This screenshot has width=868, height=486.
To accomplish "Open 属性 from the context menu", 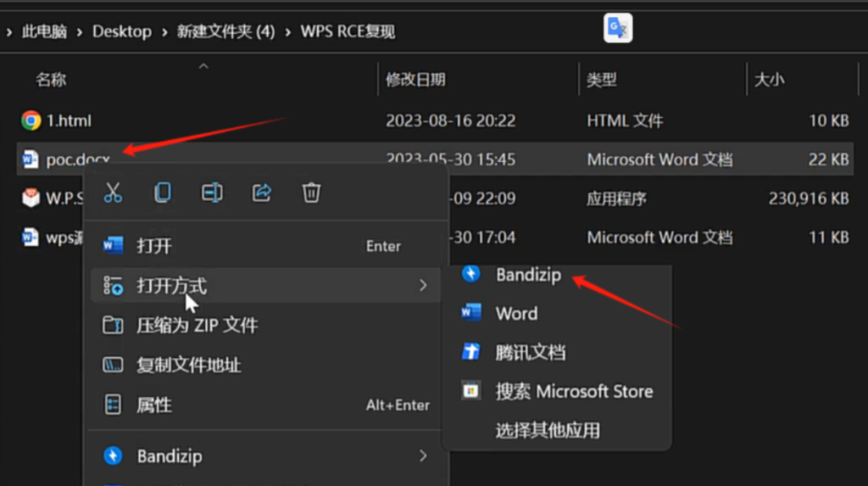I will pyautogui.click(x=265, y=405).
